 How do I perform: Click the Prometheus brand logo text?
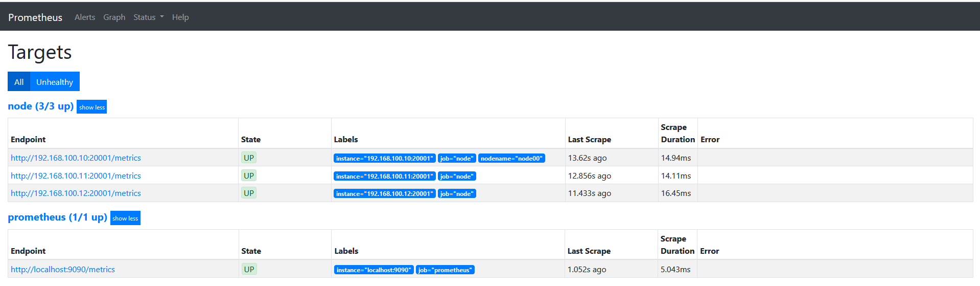click(35, 17)
